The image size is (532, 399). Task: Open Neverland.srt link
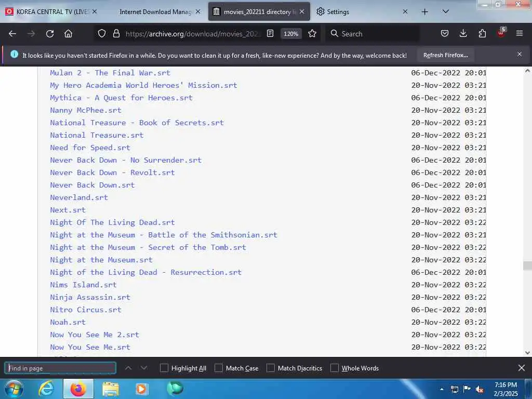[79, 197]
